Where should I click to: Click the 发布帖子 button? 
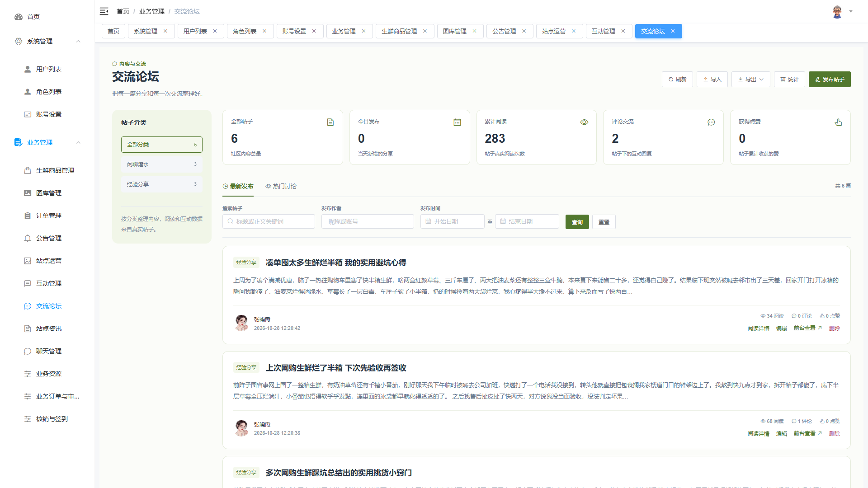[830, 79]
